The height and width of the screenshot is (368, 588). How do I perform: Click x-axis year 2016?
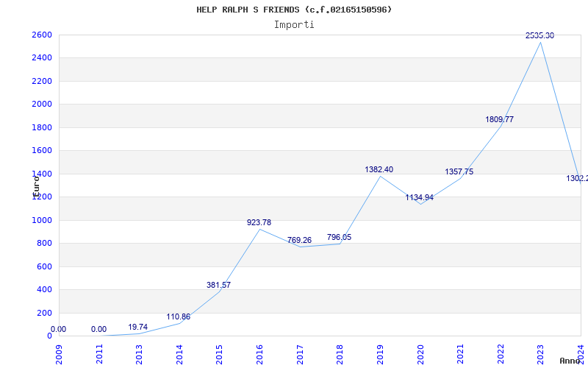pyautogui.click(x=259, y=355)
